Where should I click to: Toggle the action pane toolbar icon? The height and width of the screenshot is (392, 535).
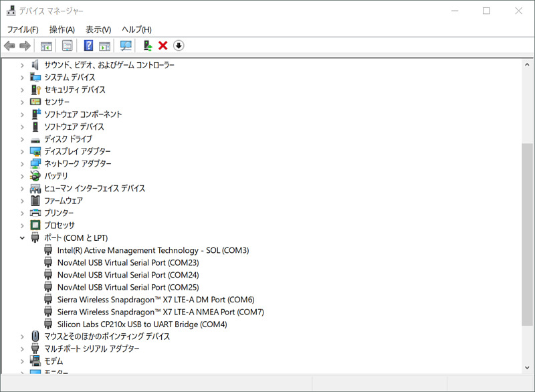point(104,45)
